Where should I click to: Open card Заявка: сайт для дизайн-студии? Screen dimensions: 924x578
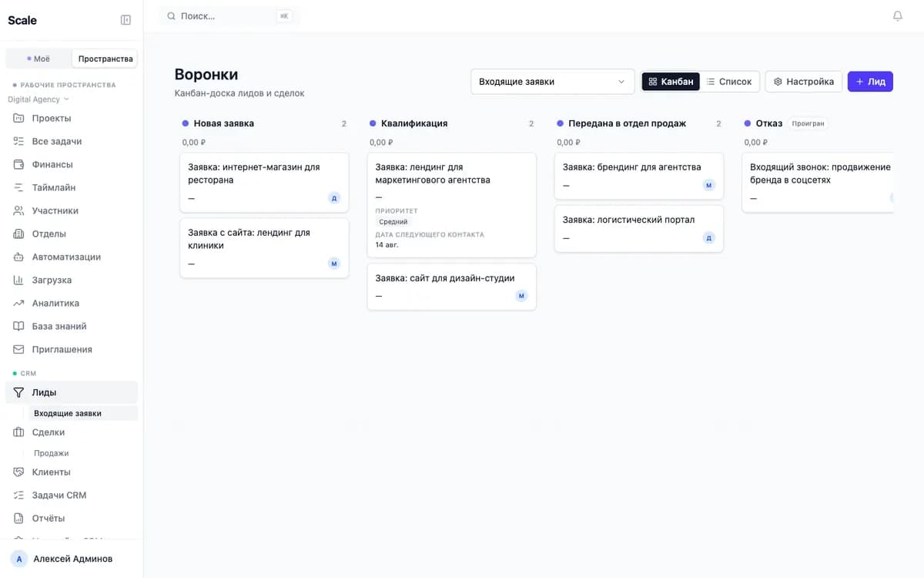[451, 287]
